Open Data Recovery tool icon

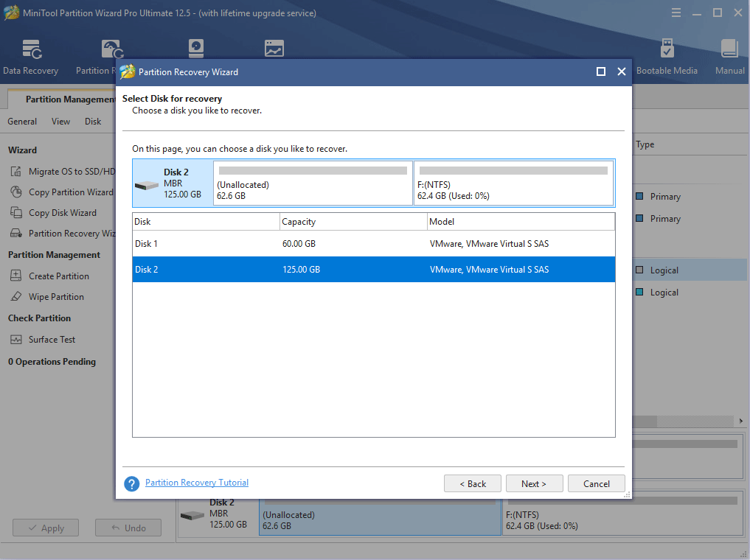[x=32, y=49]
